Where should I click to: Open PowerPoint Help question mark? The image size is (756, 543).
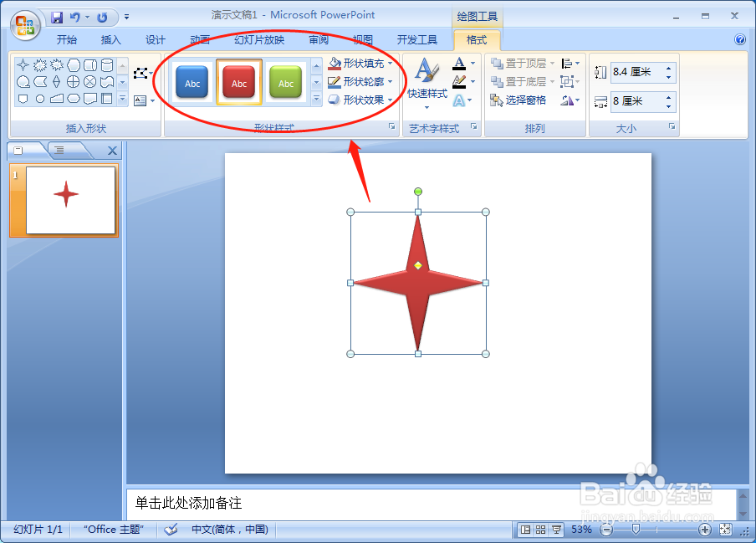click(740, 39)
